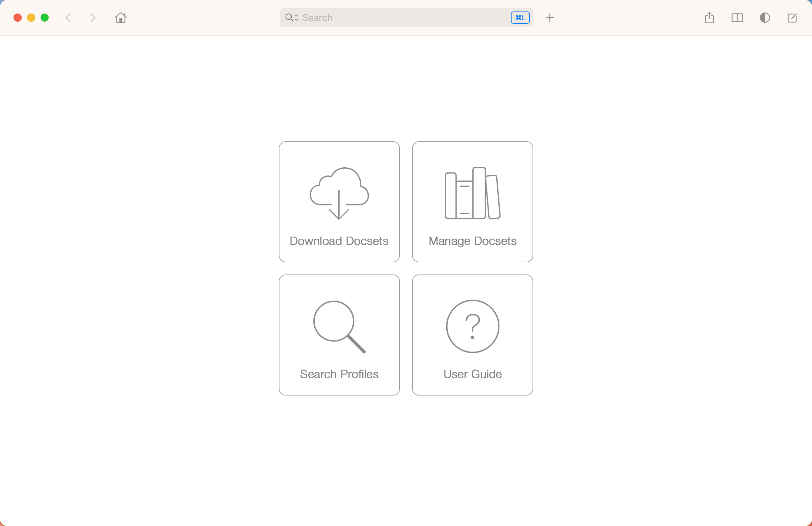The height and width of the screenshot is (526, 812).
Task: Click the large magnifying glass icon
Action: 339,326
